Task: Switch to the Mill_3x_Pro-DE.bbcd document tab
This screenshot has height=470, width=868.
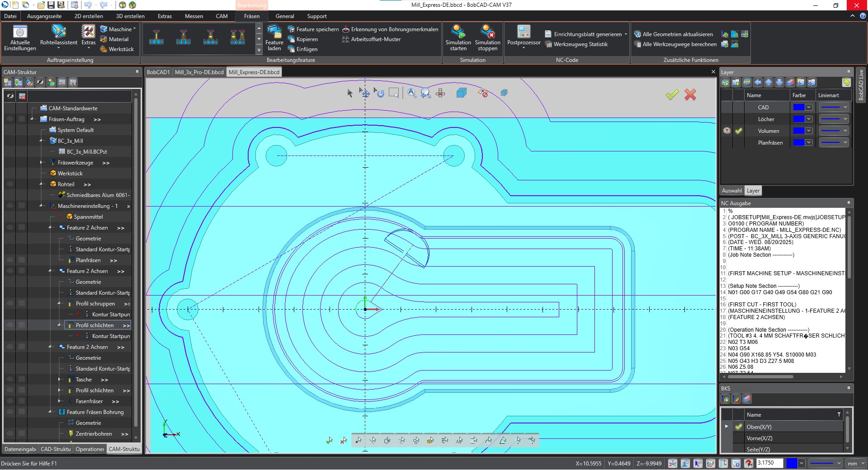Action: point(199,72)
